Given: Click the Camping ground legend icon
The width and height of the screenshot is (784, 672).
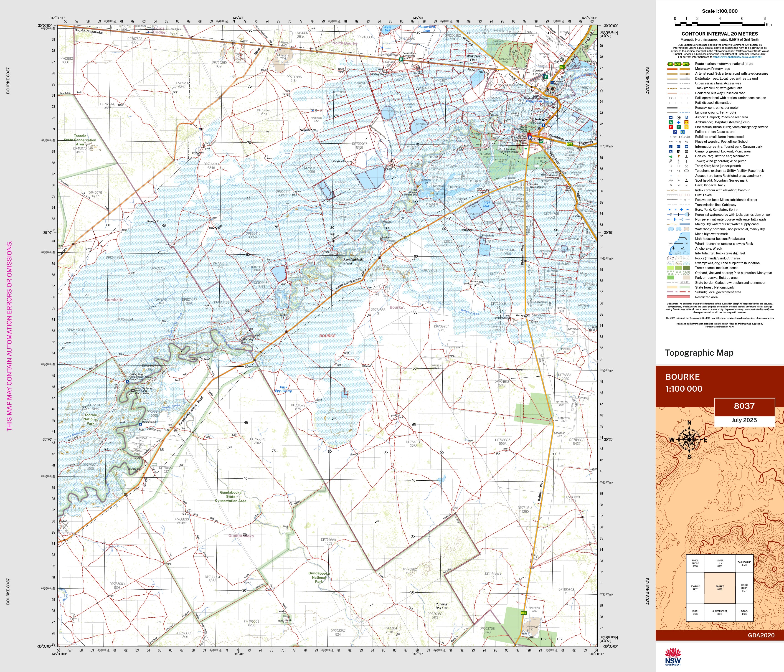Looking at the screenshot, I should (x=671, y=151).
